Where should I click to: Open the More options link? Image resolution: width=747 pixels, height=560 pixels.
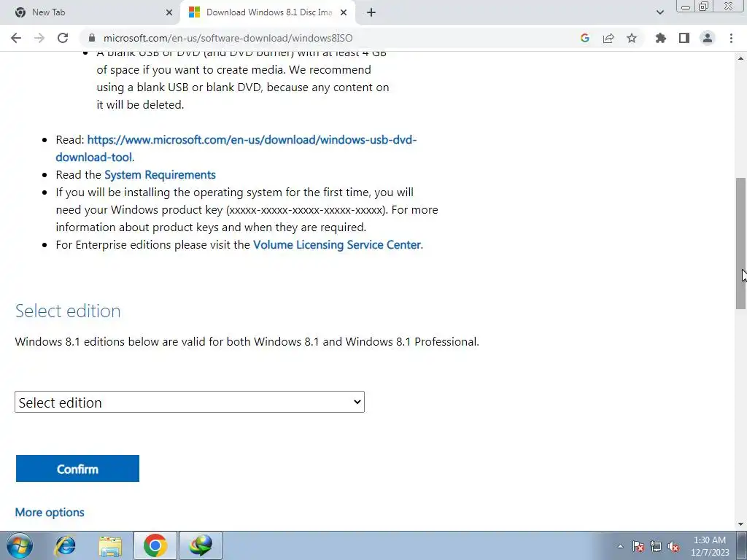pos(50,513)
